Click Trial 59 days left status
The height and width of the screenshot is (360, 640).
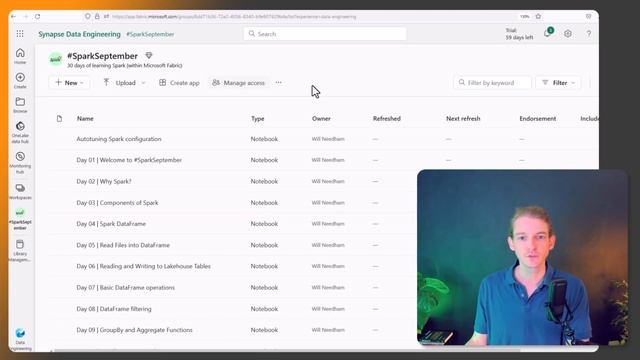tap(519, 34)
